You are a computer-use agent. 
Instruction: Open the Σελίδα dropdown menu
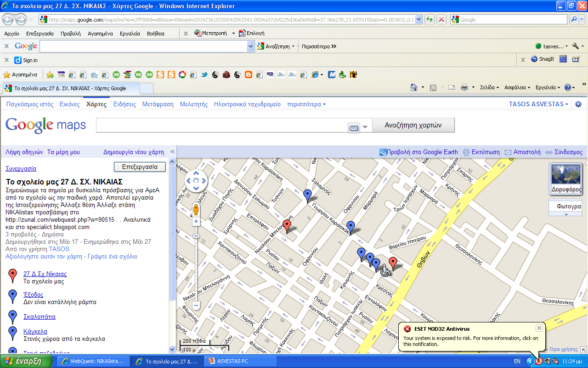coord(490,87)
